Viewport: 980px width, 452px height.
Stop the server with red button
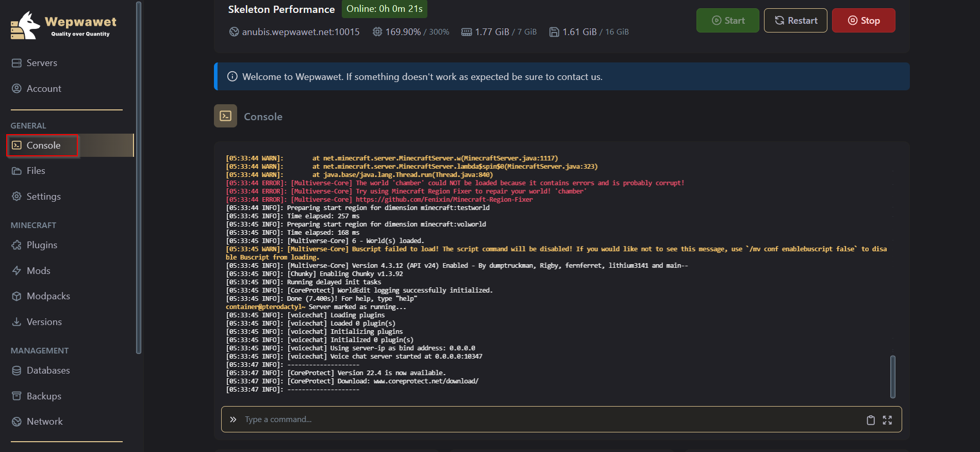[863, 21]
